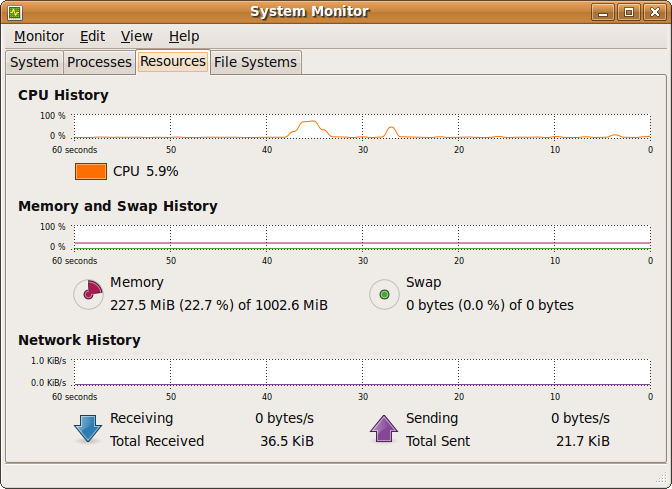Screen dimensions: 672x489
Task: Maximize the System Monitor window
Action: (629, 12)
